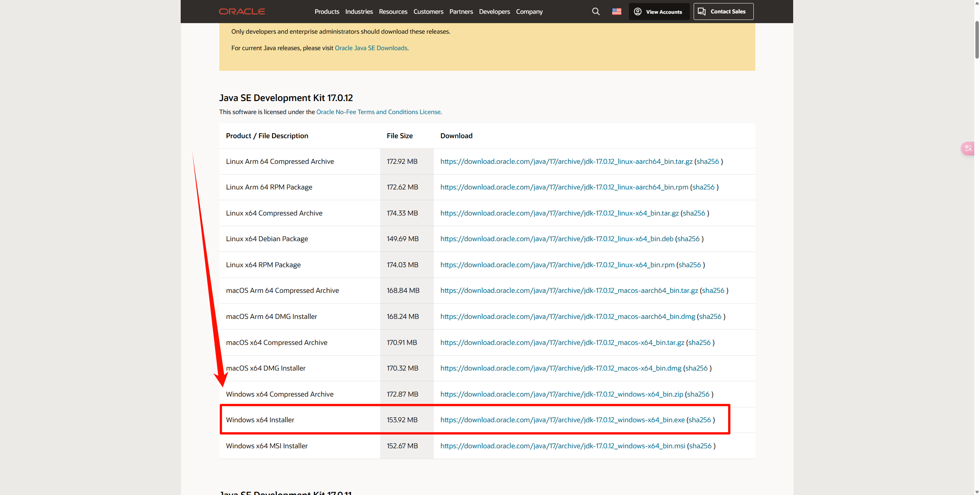Download jdk-17.0.12 windows-x64 exe installer link
The image size is (980, 495).
tap(562, 420)
